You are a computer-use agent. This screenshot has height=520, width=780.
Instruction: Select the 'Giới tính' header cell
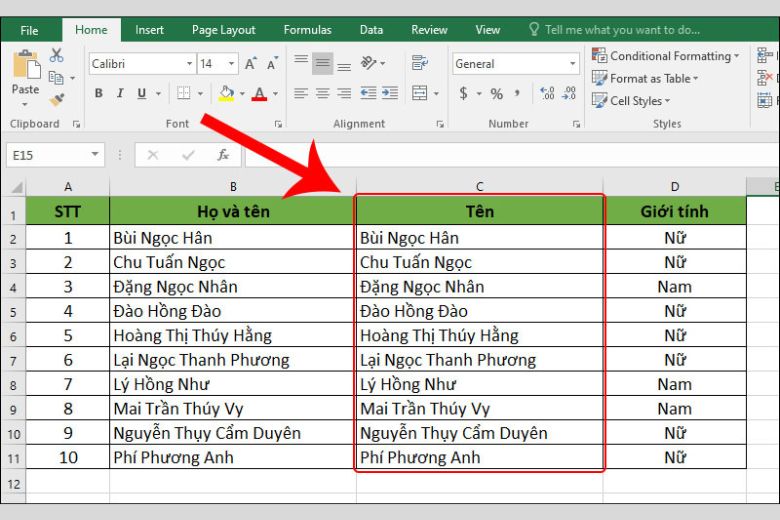(675, 211)
